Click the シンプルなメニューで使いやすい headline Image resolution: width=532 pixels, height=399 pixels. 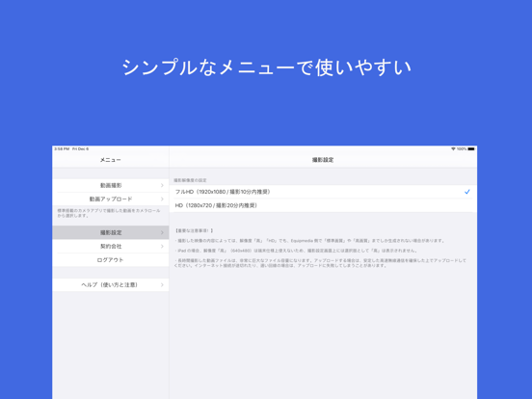(x=266, y=67)
